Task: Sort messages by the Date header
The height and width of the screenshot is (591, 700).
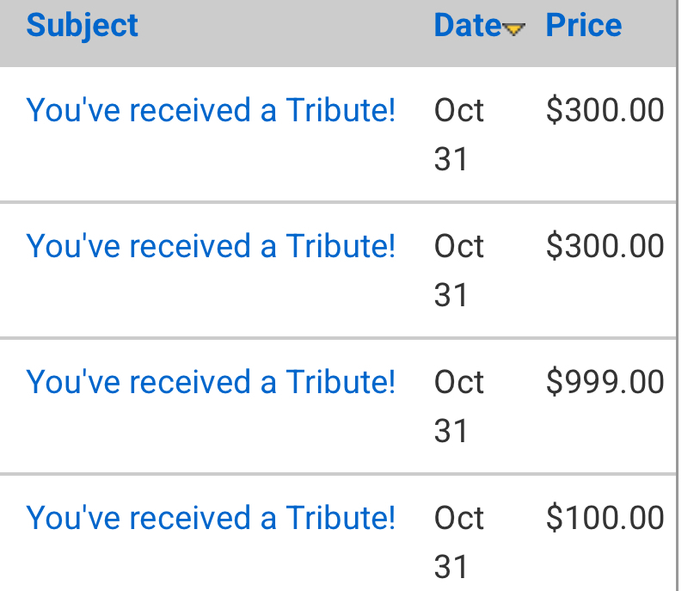Action: [x=467, y=25]
